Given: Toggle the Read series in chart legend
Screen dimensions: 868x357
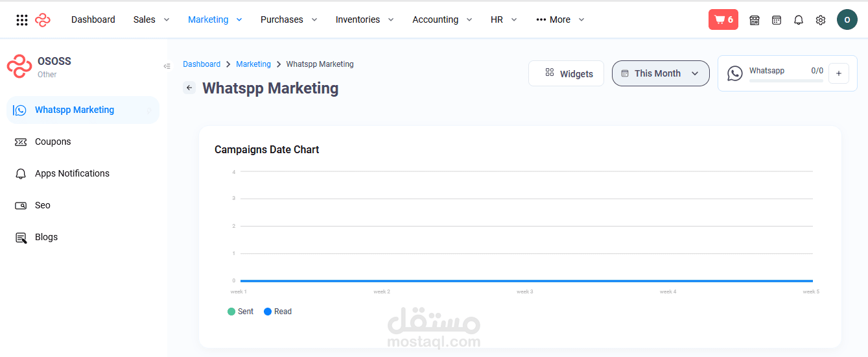Looking at the screenshot, I should coord(277,312).
